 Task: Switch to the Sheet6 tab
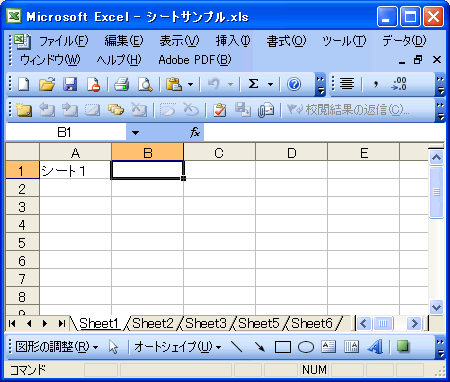312,323
